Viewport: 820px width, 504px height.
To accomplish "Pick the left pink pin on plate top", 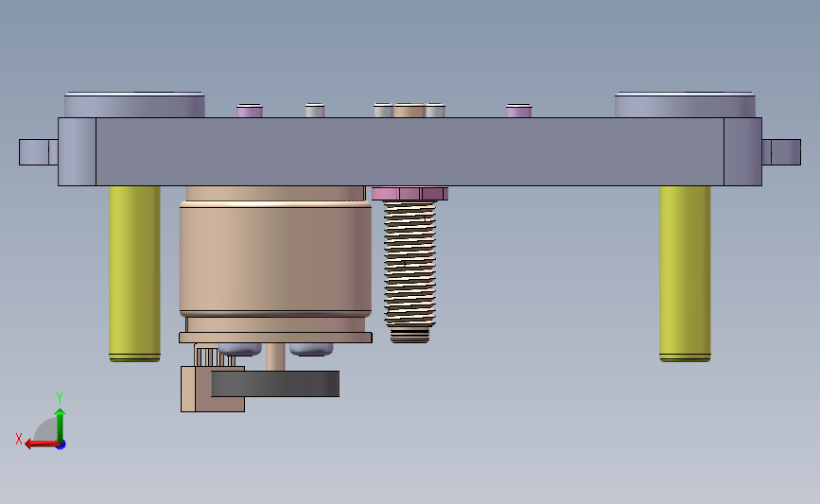I will pos(250,111).
